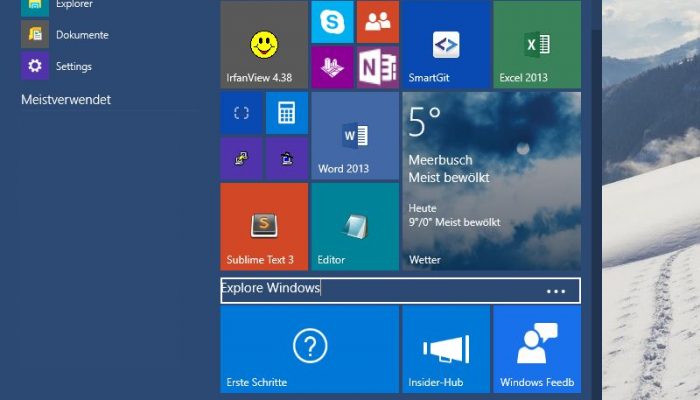Open the magenta Maps tile

[x=332, y=67]
